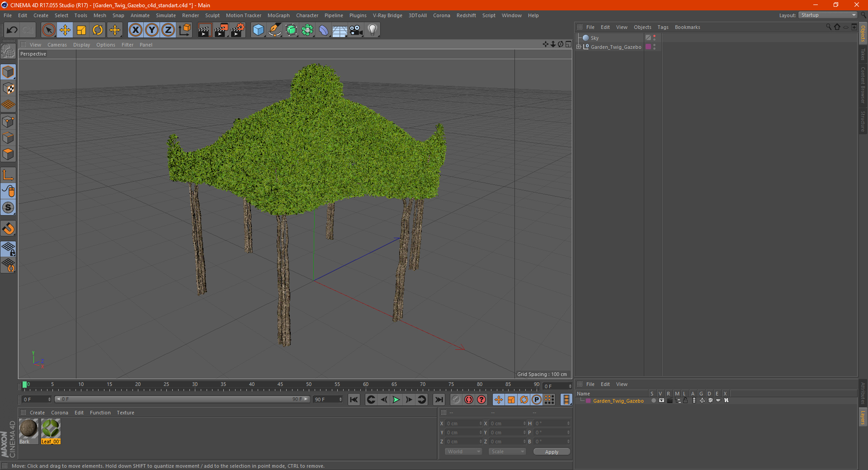Open the Array modeling objects icon
Viewport: 868px width, 470px height.
307,30
